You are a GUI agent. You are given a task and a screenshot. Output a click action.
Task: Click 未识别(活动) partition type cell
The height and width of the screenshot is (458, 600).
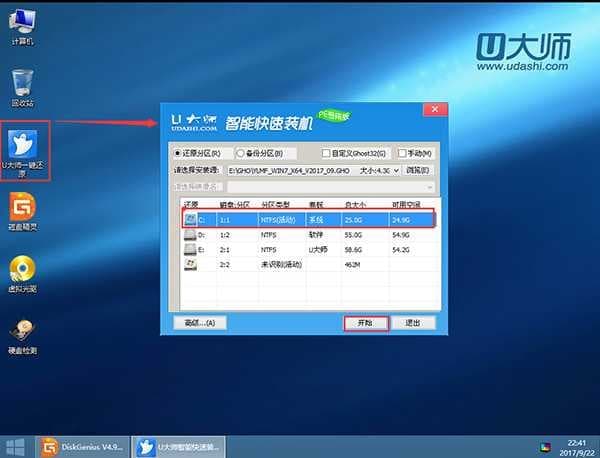click(x=282, y=264)
